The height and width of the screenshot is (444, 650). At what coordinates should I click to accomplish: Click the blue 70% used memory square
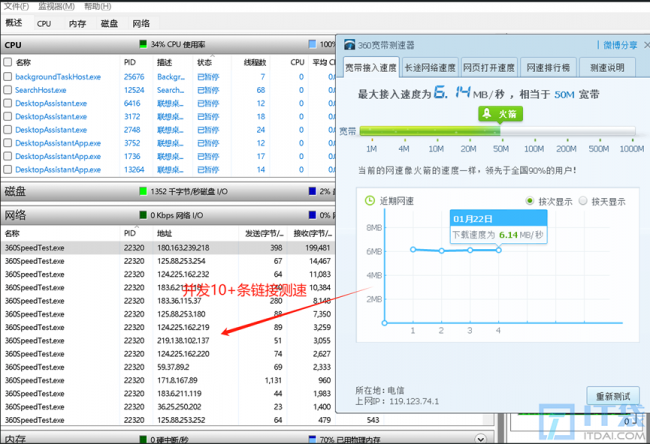(313, 439)
